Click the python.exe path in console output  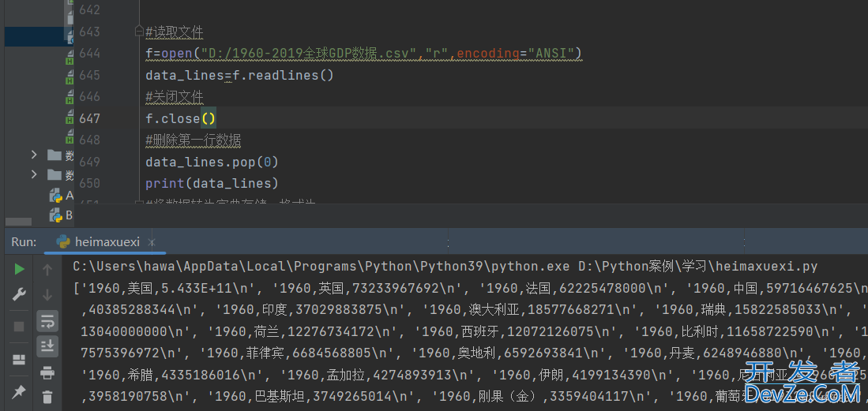click(321, 267)
